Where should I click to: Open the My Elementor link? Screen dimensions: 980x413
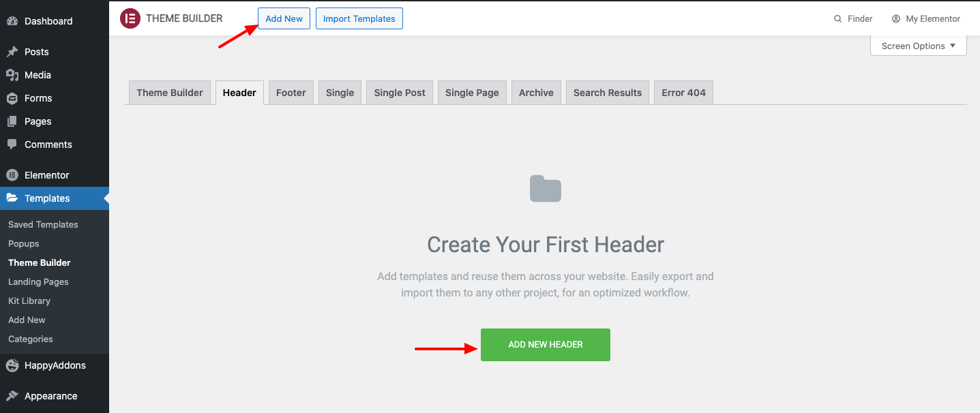click(926, 19)
